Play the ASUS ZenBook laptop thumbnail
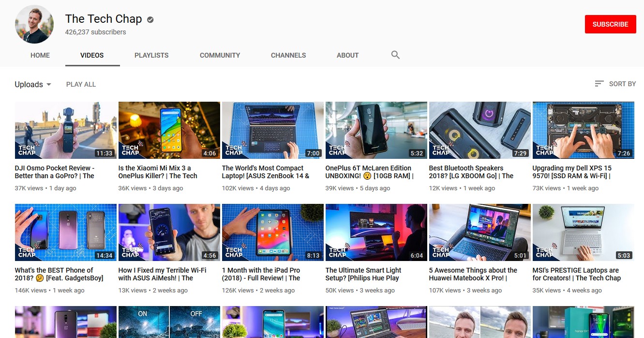 click(x=273, y=130)
